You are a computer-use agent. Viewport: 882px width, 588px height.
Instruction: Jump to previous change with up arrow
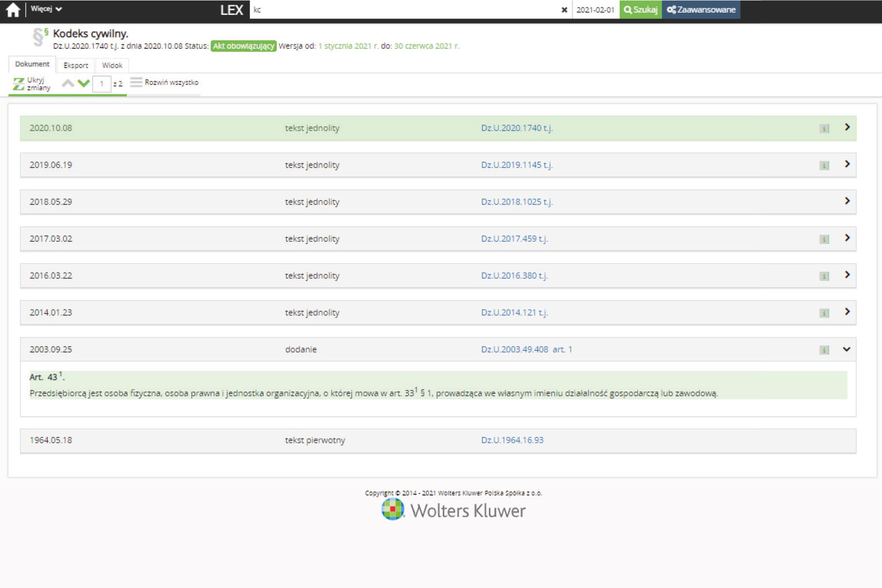(68, 83)
